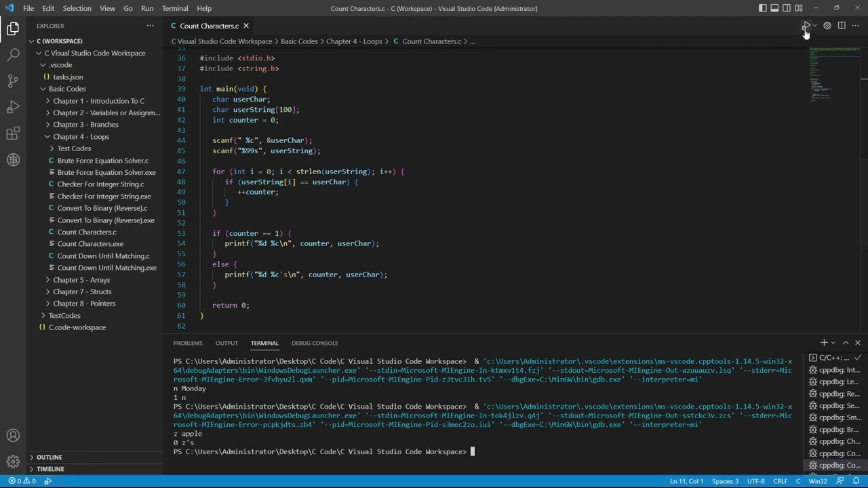Open the Selection menu
The image size is (868, 488).
(x=77, y=8)
